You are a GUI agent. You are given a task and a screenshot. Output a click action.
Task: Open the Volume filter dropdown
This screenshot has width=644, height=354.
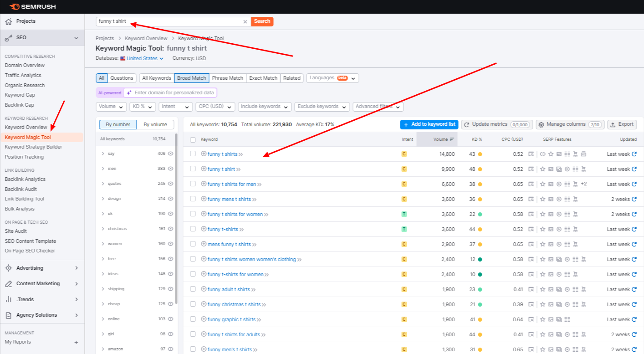point(111,107)
